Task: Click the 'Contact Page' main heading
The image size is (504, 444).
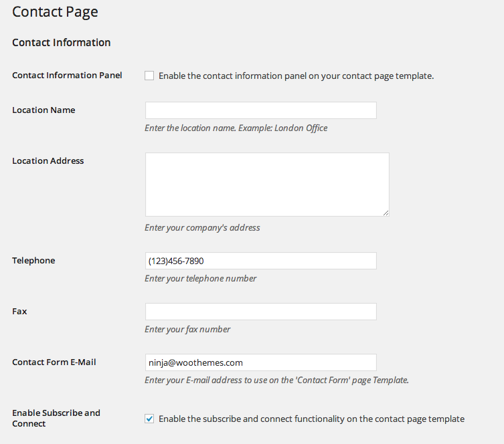Action: 55,12
